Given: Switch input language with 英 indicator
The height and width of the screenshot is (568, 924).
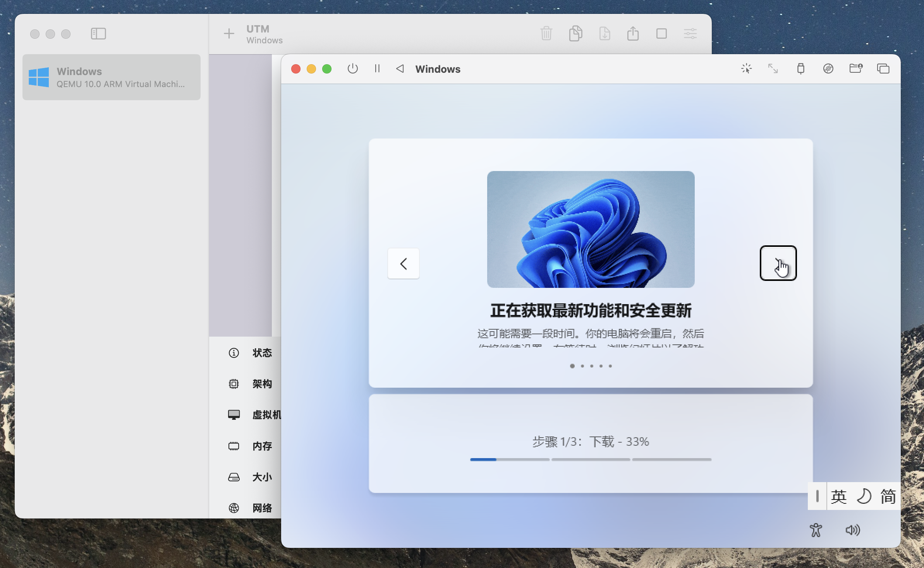Looking at the screenshot, I should point(839,496).
